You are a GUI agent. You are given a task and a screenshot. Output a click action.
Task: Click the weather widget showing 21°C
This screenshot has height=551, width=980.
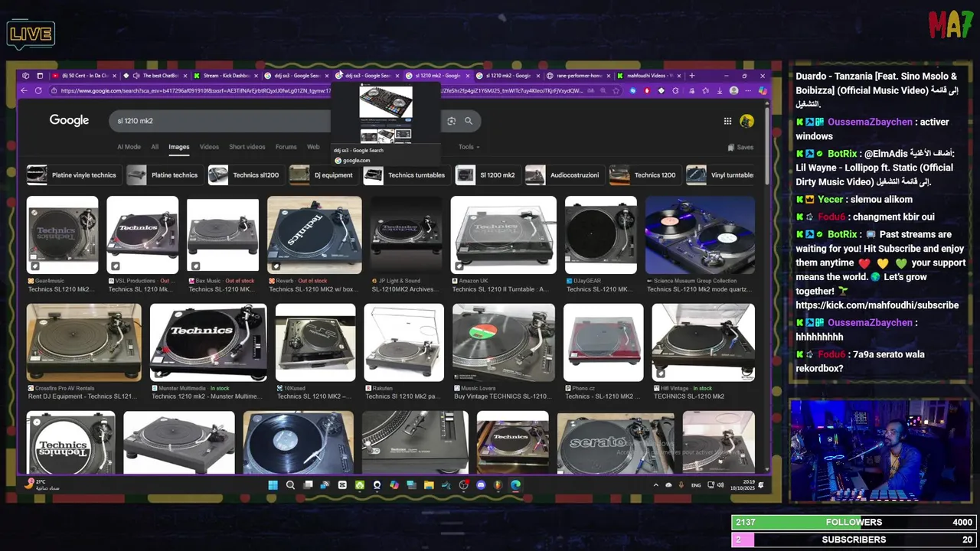click(42, 484)
